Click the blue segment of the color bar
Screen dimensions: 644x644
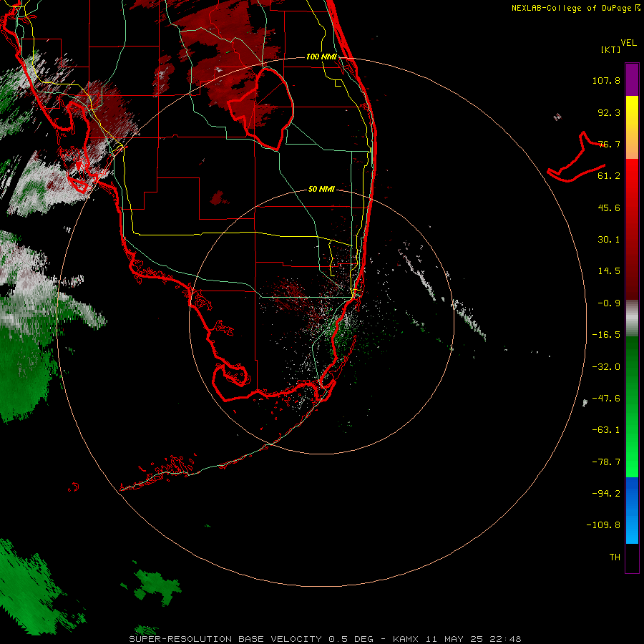pyautogui.click(x=632, y=510)
